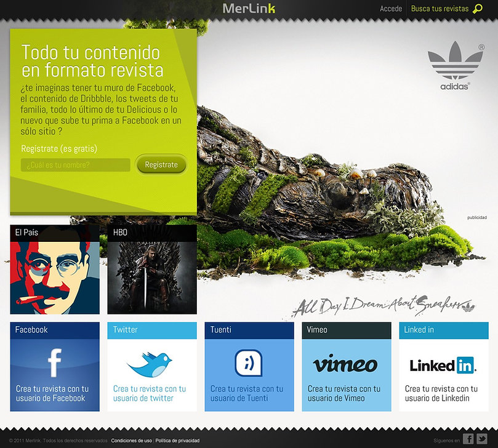Viewport: 498px width, 448px height.
Task: Click Crea tu revista con Facebook text
Action: coord(52,393)
